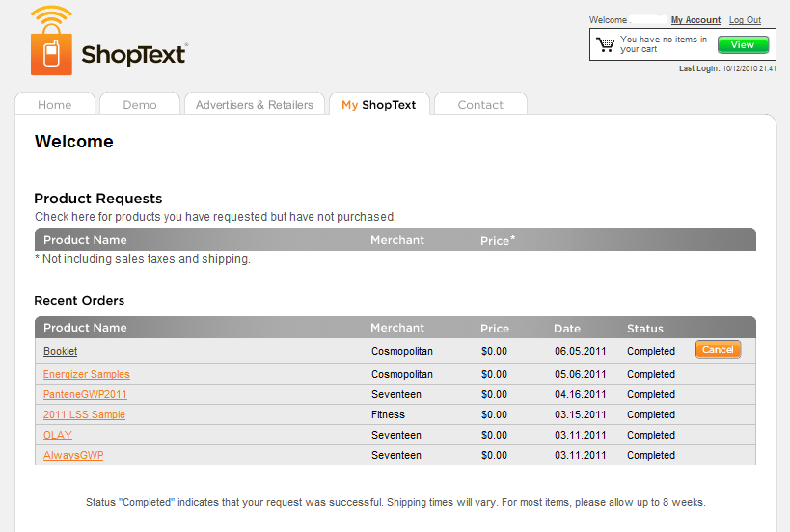The image size is (790, 532).
Task: Open the Booklet product link
Action: click(60, 352)
